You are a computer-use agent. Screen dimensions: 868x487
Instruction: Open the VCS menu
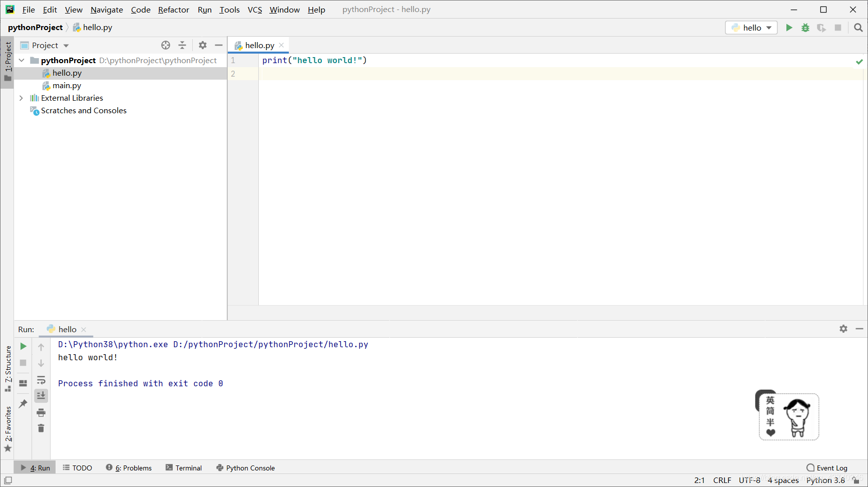[x=255, y=10]
